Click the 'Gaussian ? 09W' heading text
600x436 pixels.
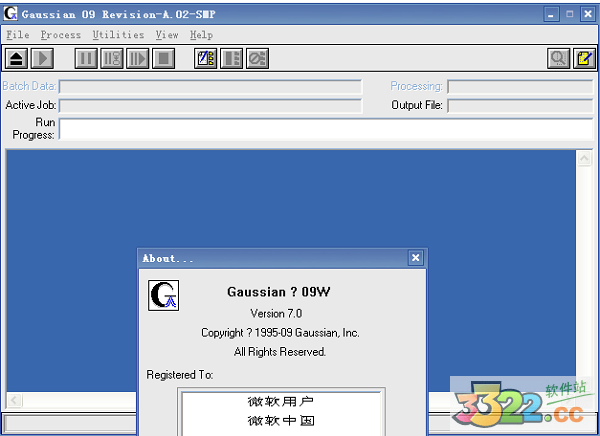279,292
